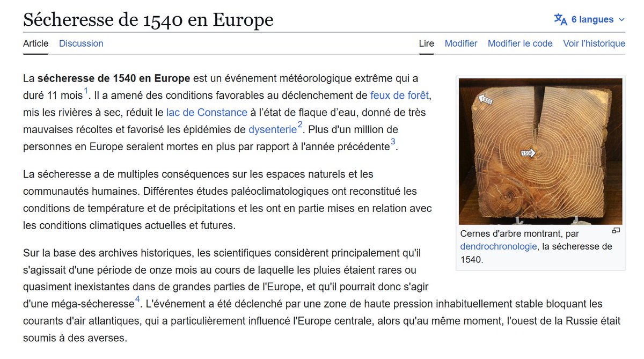Click the language translation icon
This screenshot has height=359, width=644.
tap(560, 19)
